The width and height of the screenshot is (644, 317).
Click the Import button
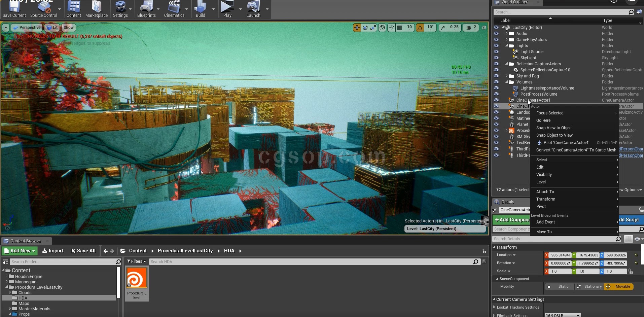(x=53, y=251)
